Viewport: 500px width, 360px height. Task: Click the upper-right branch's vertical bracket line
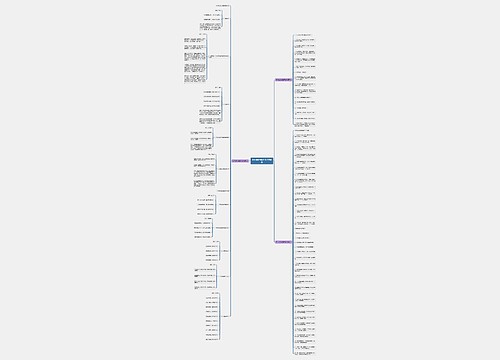293,79
